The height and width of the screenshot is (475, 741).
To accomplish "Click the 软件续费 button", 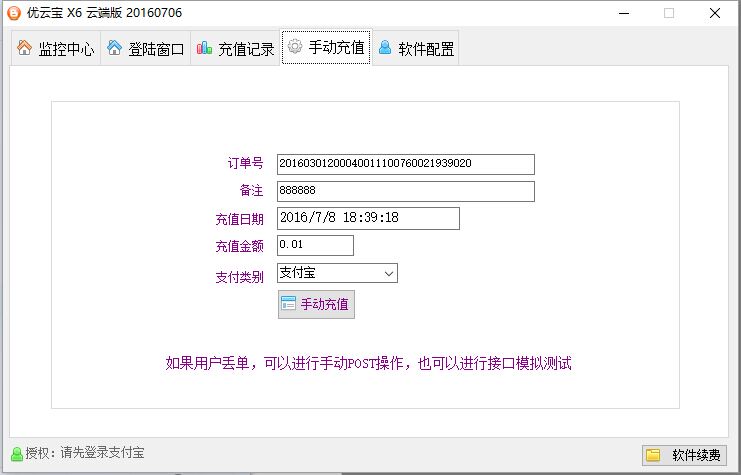I will pos(684,455).
